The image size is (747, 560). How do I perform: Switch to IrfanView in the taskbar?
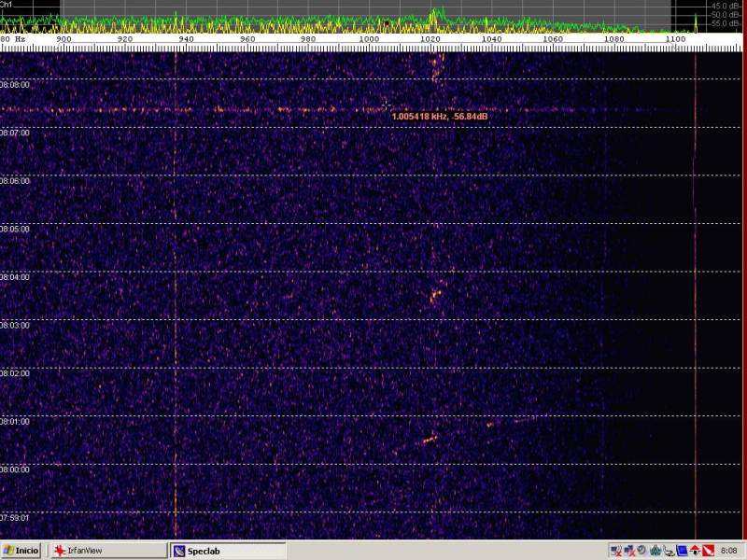107,551
